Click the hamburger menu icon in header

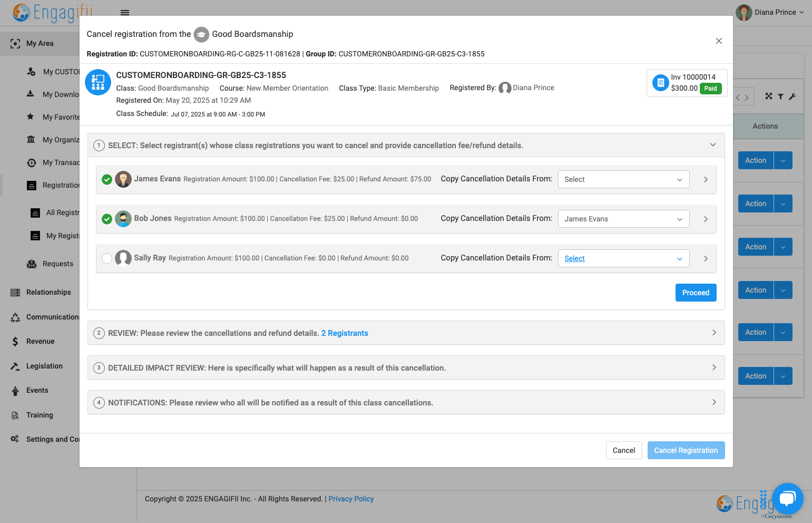pyautogui.click(x=125, y=12)
